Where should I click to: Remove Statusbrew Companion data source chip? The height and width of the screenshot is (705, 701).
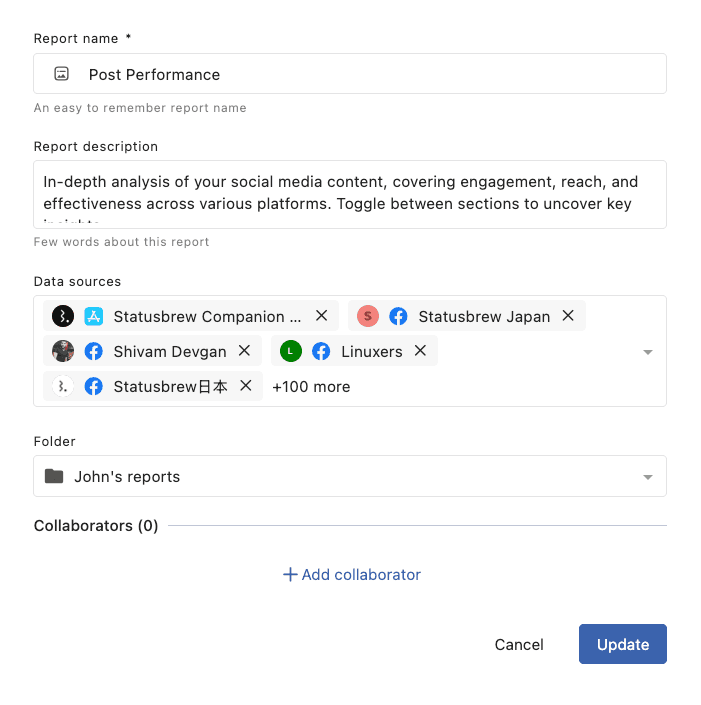[322, 316]
